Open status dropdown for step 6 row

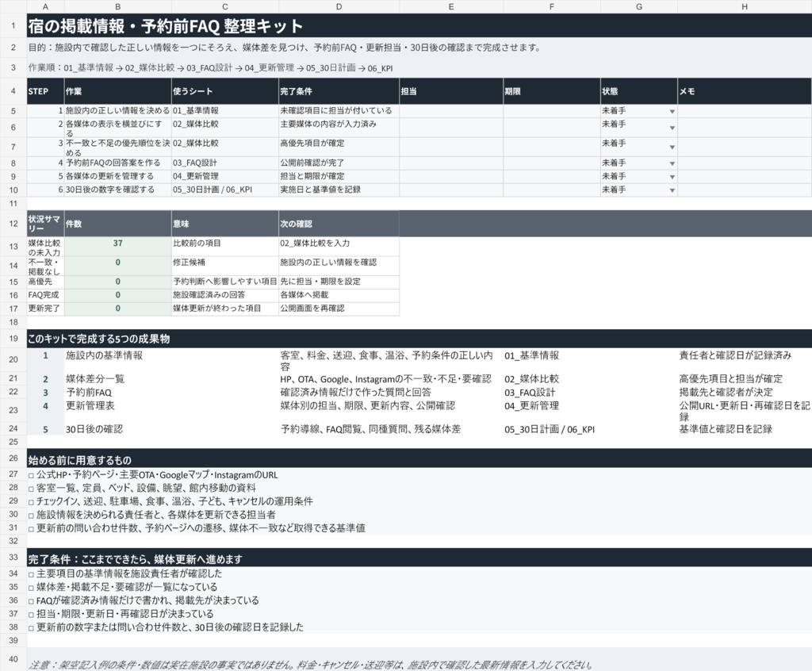click(x=672, y=190)
